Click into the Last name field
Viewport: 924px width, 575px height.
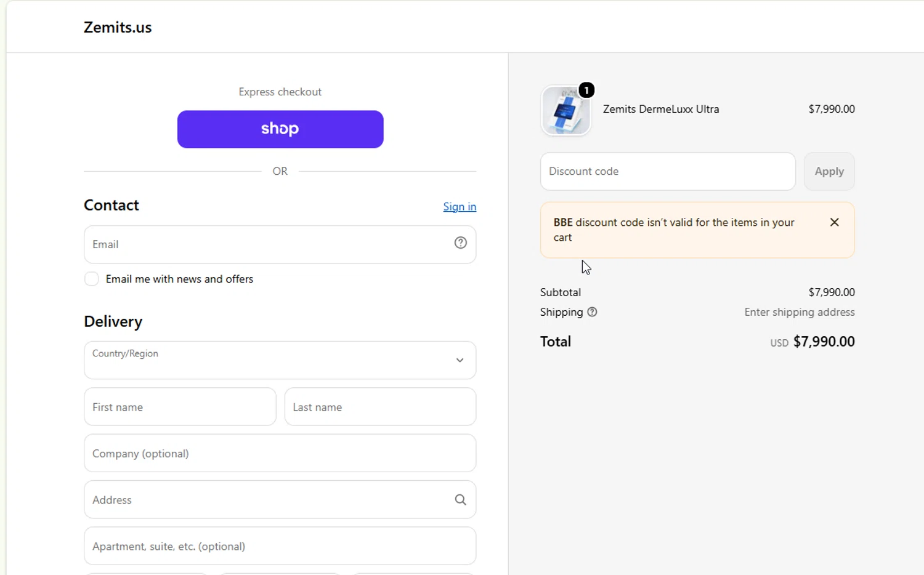(x=380, y=407)
